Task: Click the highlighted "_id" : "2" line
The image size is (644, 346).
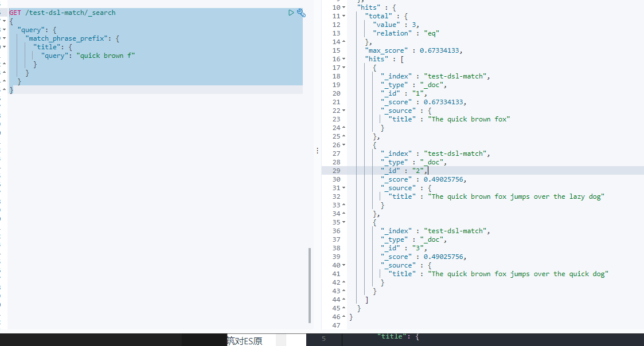Action: tap(404, 171)
